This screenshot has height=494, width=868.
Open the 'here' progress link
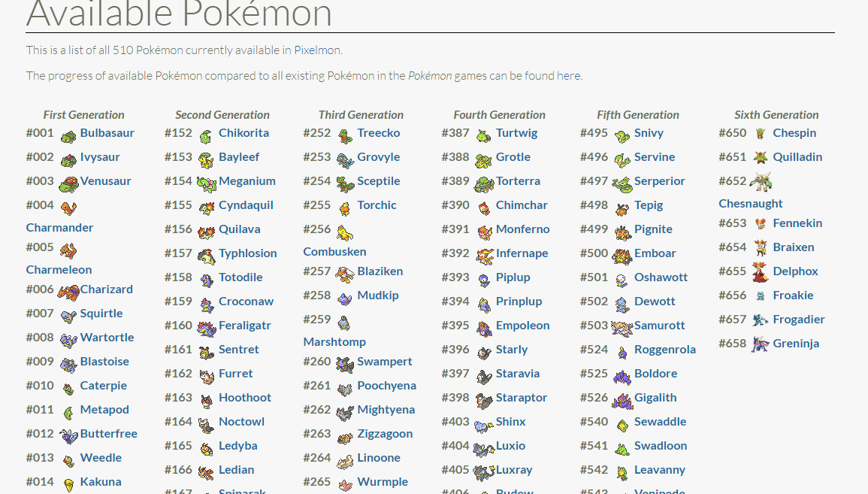point(568,75)
